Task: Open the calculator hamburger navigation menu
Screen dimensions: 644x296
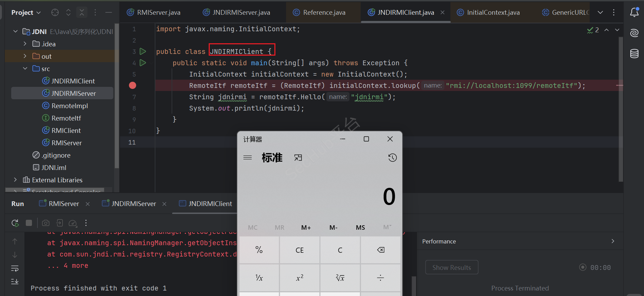Action: (x=248, y=158)
